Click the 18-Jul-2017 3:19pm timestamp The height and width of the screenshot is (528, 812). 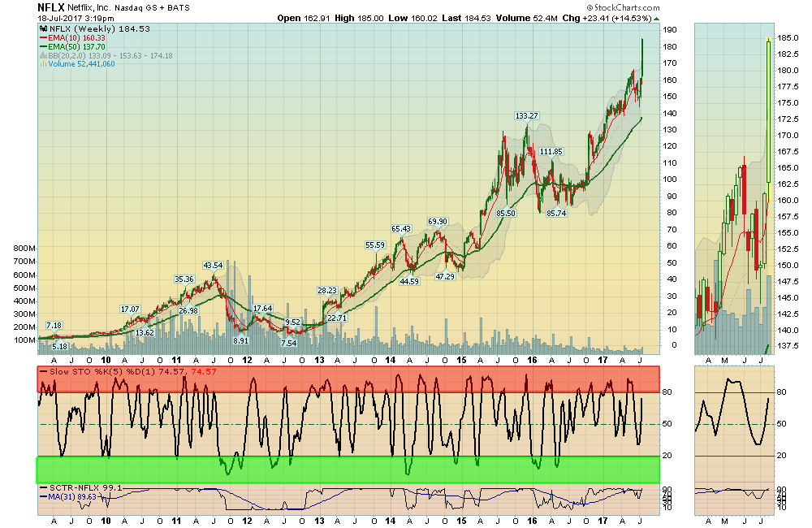click(76, 18)
